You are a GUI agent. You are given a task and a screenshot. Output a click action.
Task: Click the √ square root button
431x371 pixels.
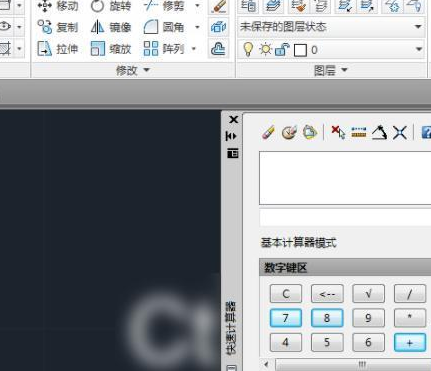coord(368,294)
